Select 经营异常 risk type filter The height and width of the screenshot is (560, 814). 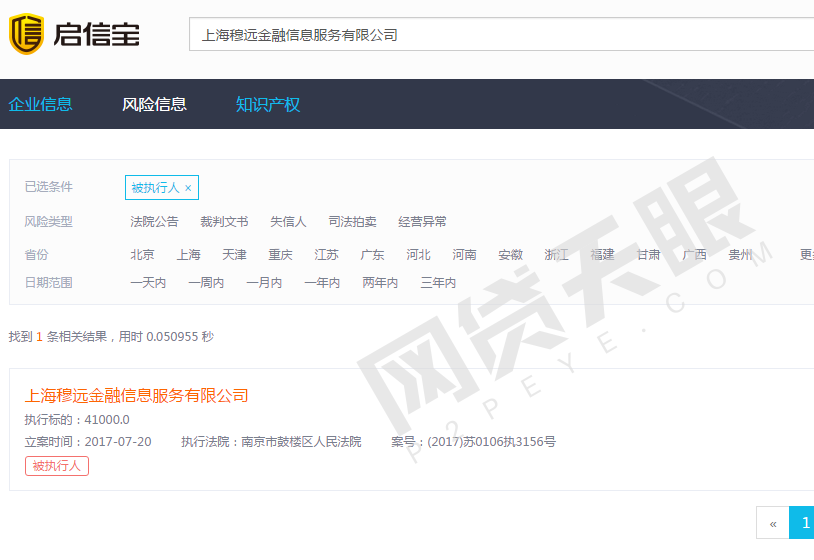tap(422, 222)
